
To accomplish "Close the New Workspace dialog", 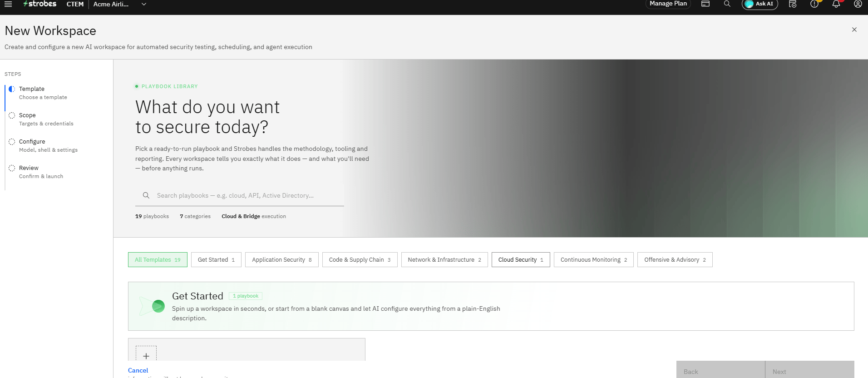I will click(854, 30).
